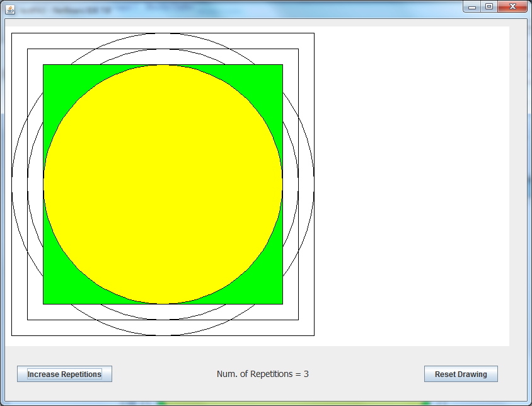Screen dimensions: 532x406
Task: Click the center of the yellow circle
Action: tap(163, 184)
